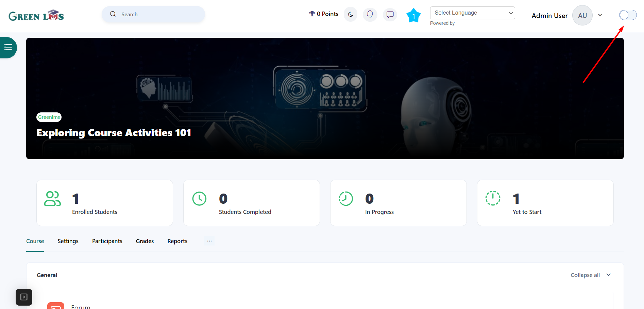The width and height of the screenshot is (644, 309).
Task: Click the Greenlms category badge
Action: [49, 117]
